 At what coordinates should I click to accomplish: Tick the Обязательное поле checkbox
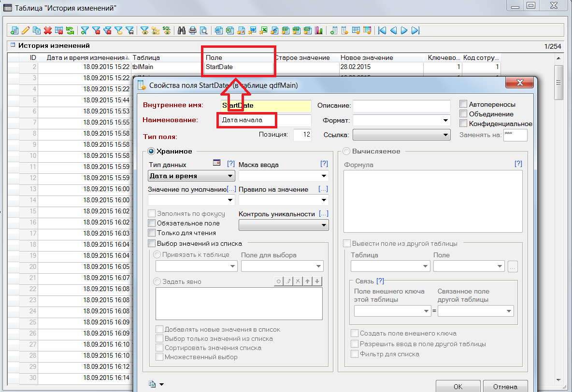pos(152,223)
